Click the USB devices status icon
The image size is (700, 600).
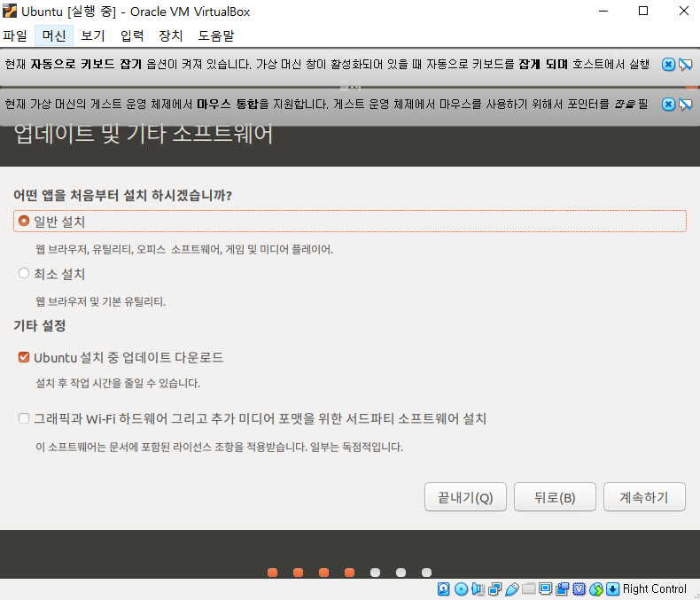coord(511,589)
